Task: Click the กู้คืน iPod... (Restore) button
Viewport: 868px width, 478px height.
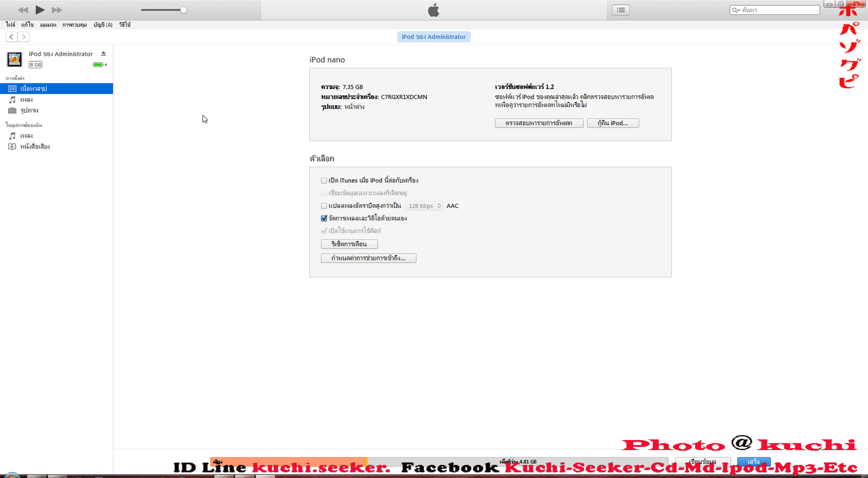Action: coord(613,123)
